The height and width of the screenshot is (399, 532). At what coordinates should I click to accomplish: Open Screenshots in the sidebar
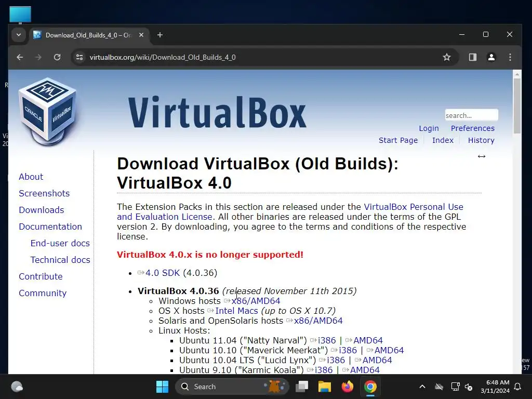pyautogui.click(x=44, y=193)
